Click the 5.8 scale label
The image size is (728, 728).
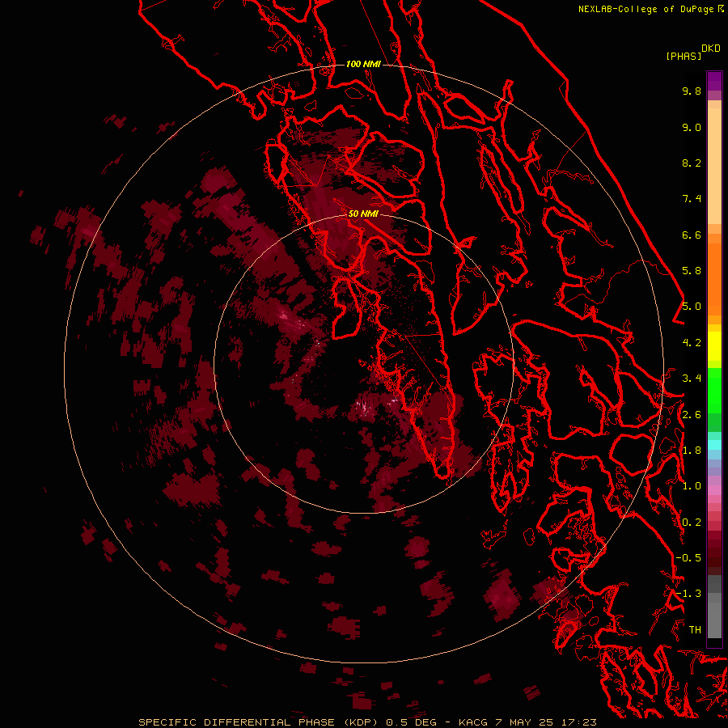tap(692, 271)
